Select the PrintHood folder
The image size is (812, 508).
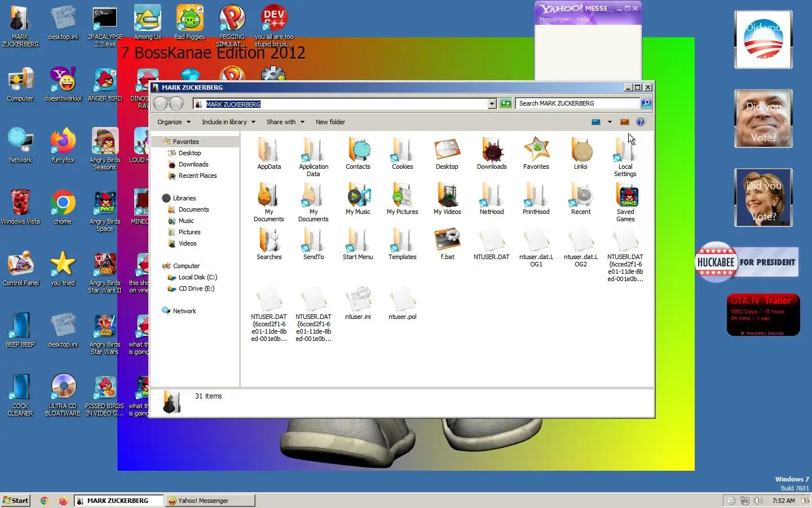[x=536, y=199]
